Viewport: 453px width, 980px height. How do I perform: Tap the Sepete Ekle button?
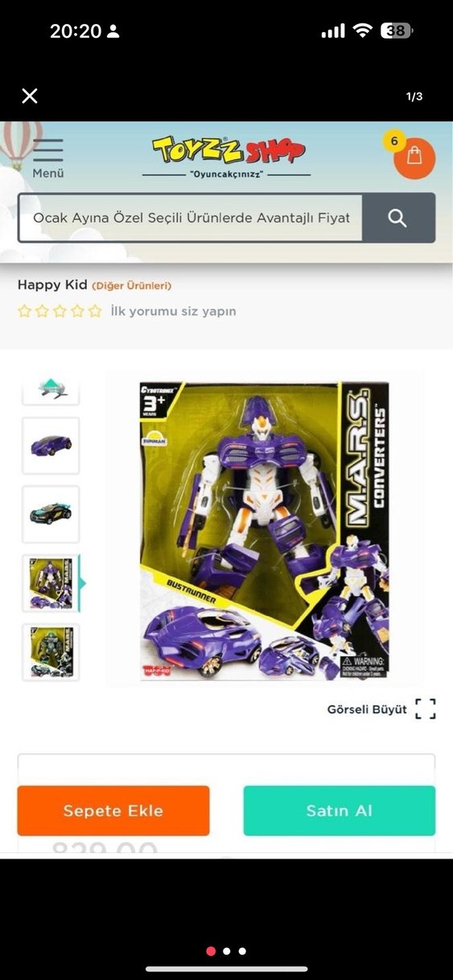tap(113, 810)
